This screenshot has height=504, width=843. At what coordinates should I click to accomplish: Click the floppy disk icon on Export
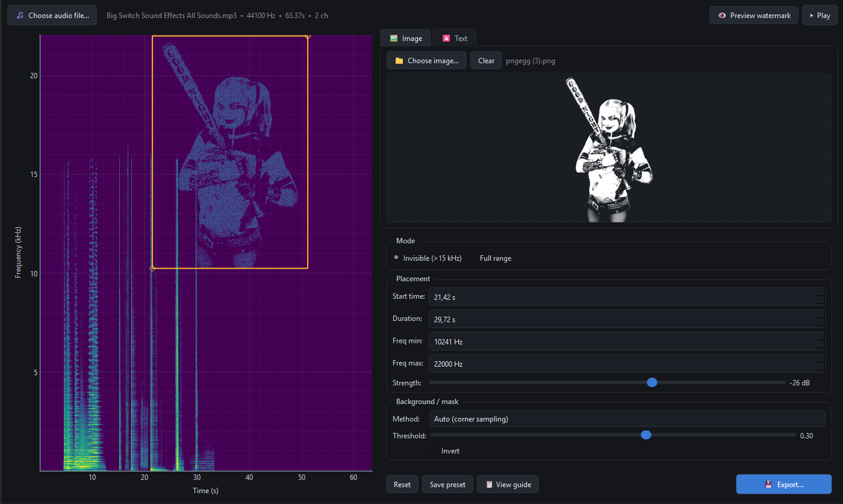tap(768, 484)
